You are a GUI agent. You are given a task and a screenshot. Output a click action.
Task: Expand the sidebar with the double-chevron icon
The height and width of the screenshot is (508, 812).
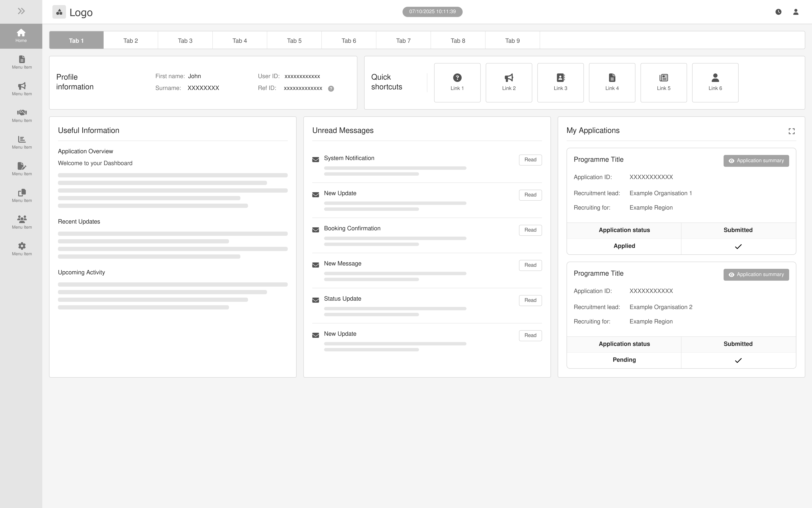[21, 11]
